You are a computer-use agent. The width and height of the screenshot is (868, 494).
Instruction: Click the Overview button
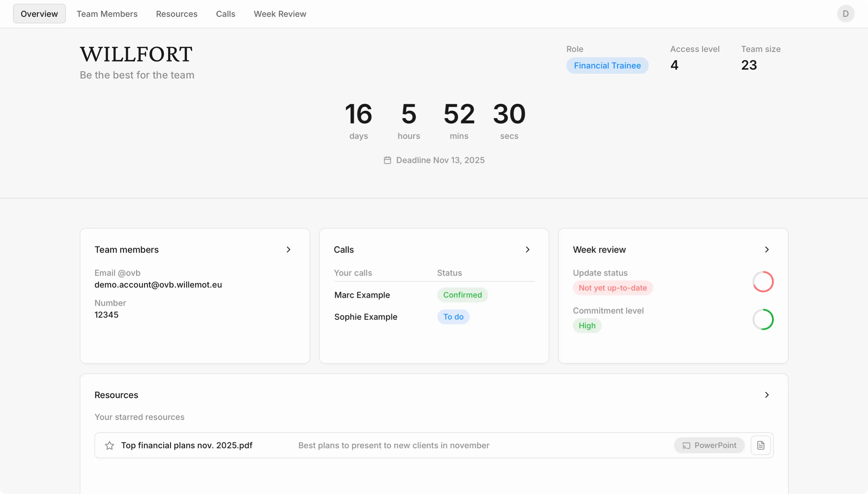[39, 14]
